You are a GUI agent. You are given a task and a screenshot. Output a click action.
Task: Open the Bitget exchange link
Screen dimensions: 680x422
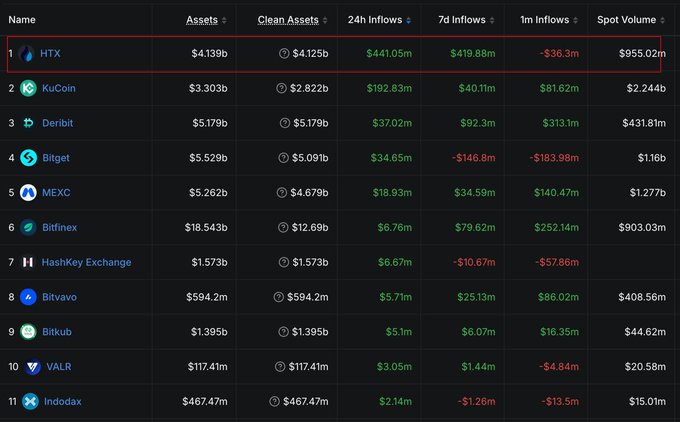[x=56, y=158]
